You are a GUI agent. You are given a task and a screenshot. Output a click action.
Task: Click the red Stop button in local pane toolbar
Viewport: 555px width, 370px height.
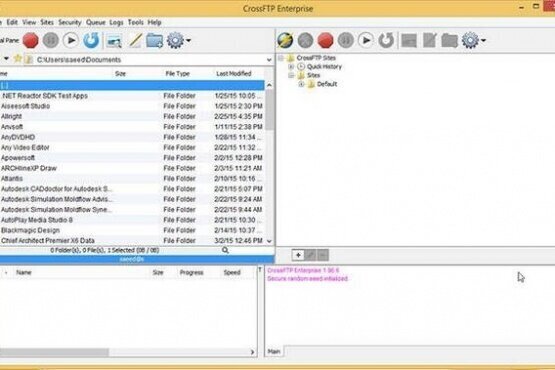click(31, 40)
